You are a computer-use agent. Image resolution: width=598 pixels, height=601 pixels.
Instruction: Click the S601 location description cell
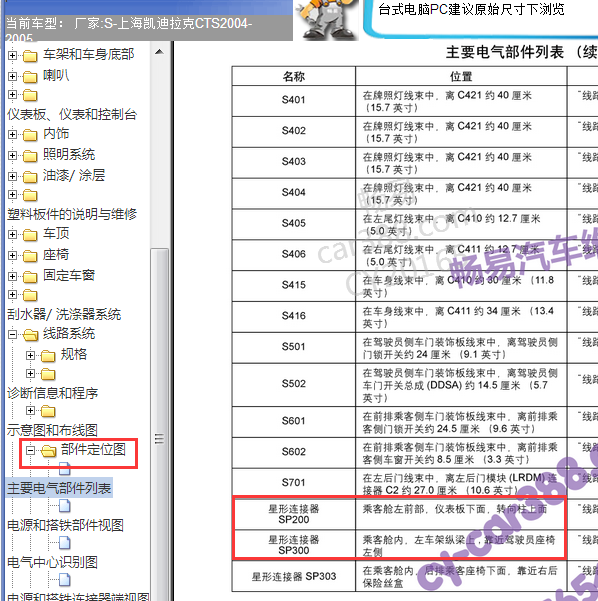pyautogui.click(x=461, y=422)
